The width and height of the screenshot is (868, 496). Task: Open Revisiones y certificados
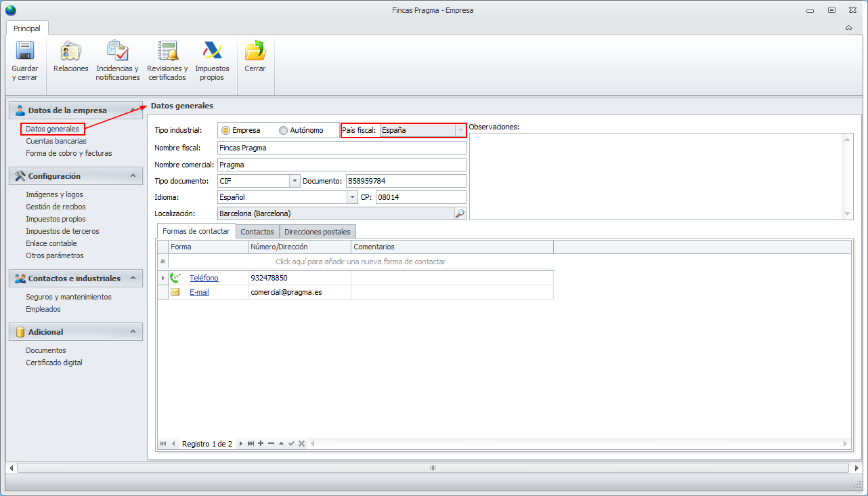(167, 61)
